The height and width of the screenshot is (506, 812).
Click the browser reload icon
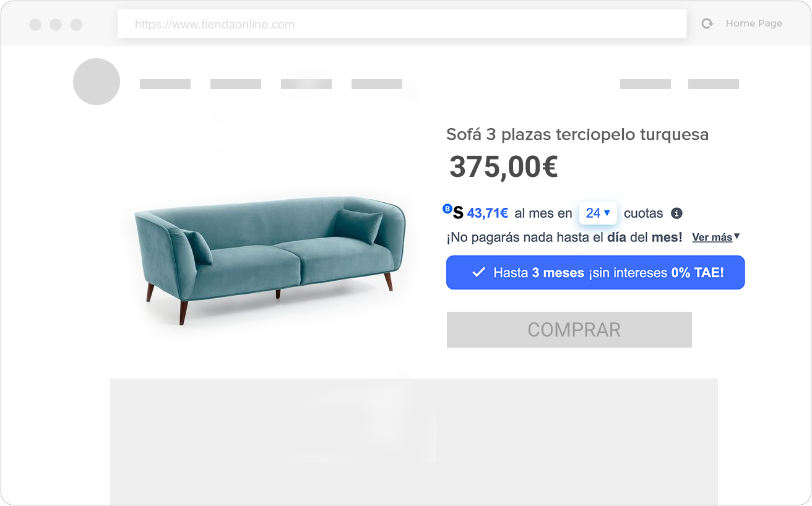pos(707,24)
